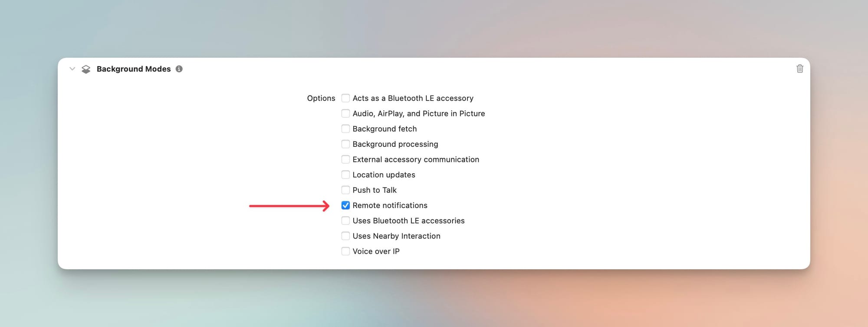The image size is (868, 327).
Task: Delete the capability with the trash icon
Action: pyautogui.click(x=799, y=69)
